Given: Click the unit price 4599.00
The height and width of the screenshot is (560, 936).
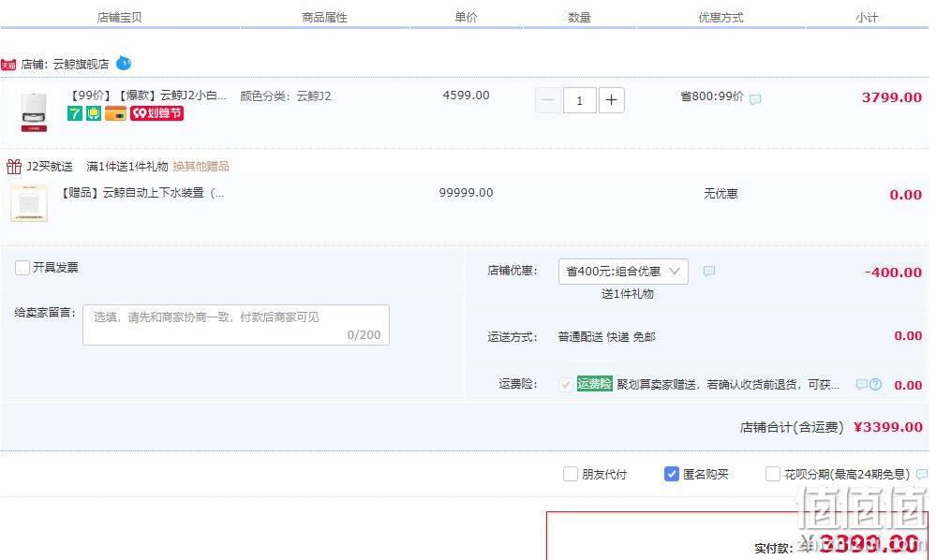Looking at the screenshot, I should click(467, 96).
